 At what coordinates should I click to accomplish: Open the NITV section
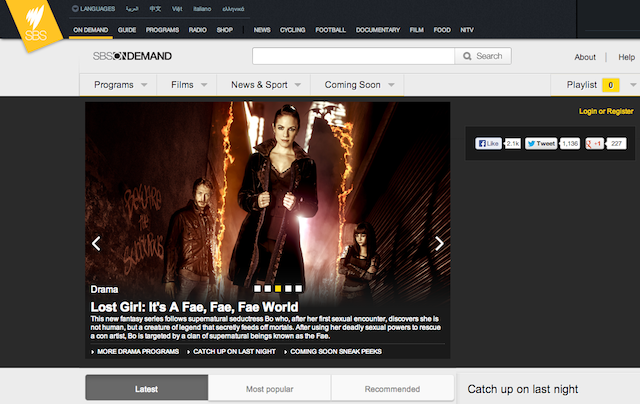click(467, 30)
